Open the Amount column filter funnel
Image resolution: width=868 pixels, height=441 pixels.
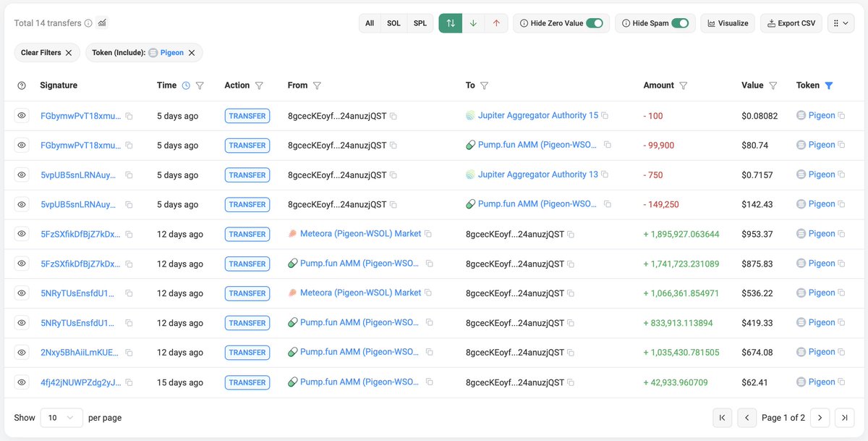(x=684, y=85)
